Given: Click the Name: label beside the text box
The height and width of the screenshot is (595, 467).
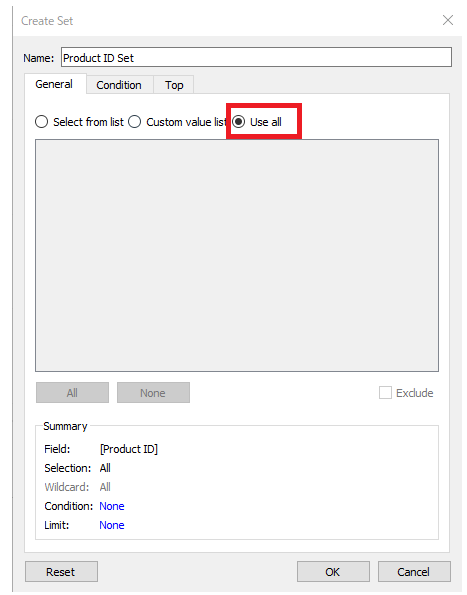Looking at the screenshot, I should [39, 58].
